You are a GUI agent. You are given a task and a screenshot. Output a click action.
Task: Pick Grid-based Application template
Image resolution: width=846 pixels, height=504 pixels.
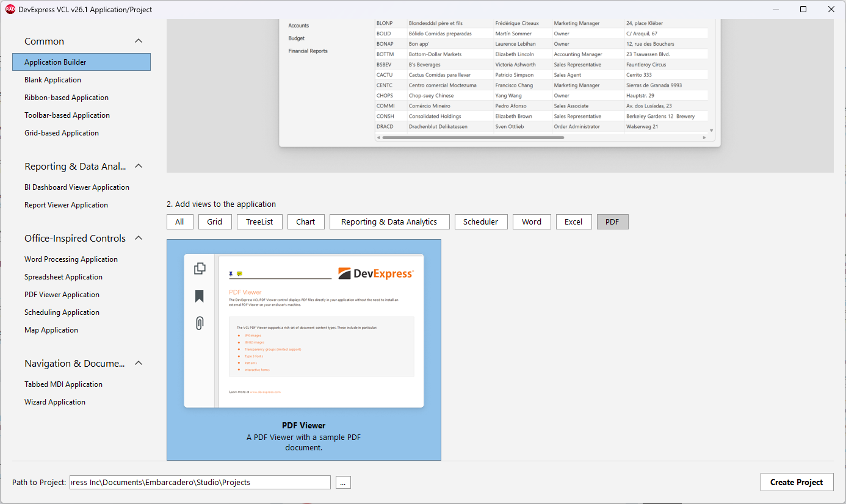pos(81,133)
